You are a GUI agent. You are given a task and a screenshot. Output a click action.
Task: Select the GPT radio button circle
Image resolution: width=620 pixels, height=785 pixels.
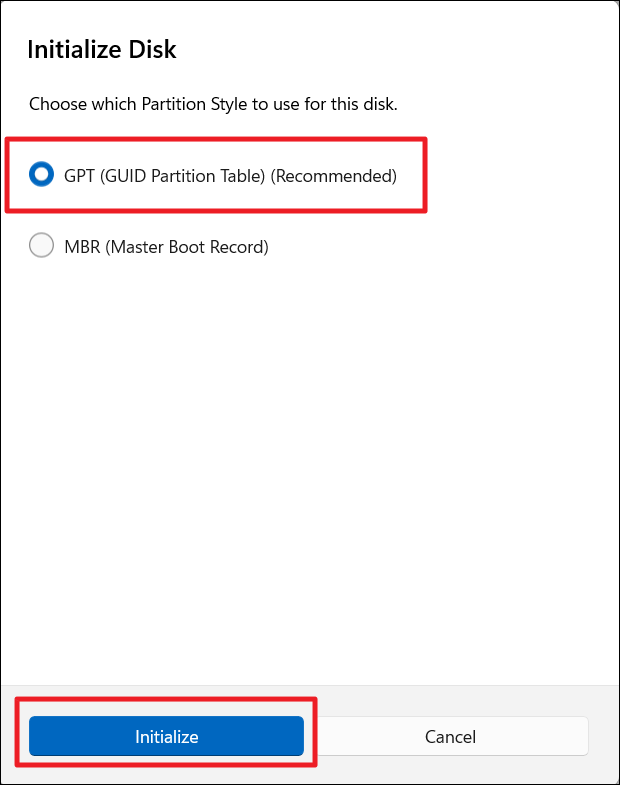tap(41, 175)
